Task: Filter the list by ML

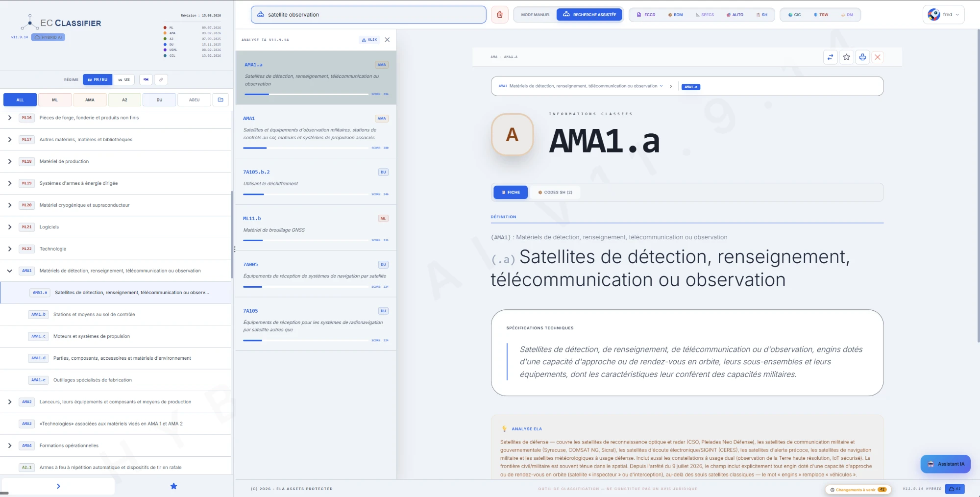Action: tap(55, 100)
